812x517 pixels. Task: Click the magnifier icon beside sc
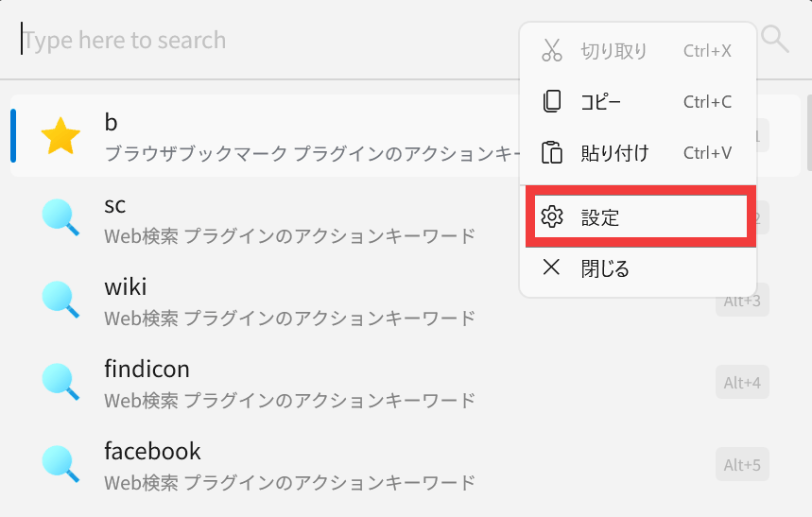[x=60, y=217]
